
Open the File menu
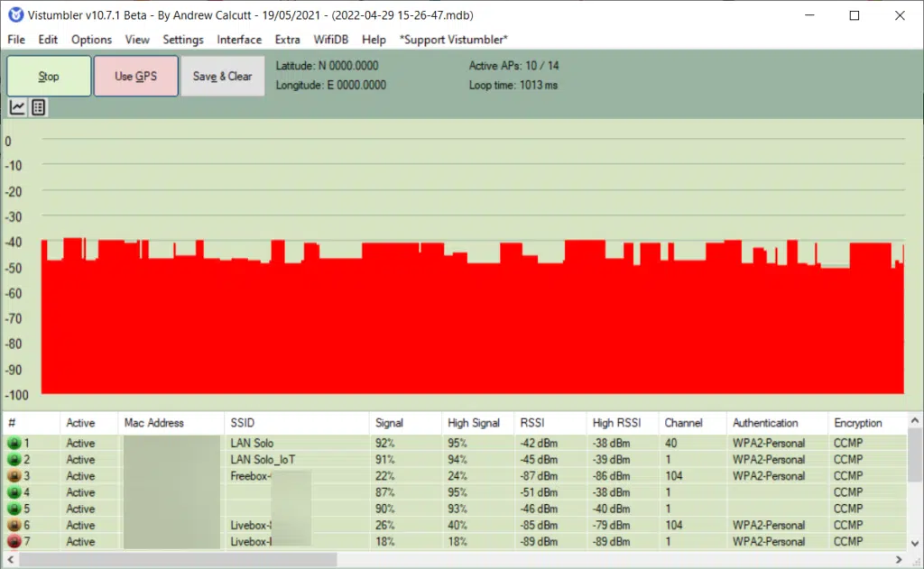16,40
